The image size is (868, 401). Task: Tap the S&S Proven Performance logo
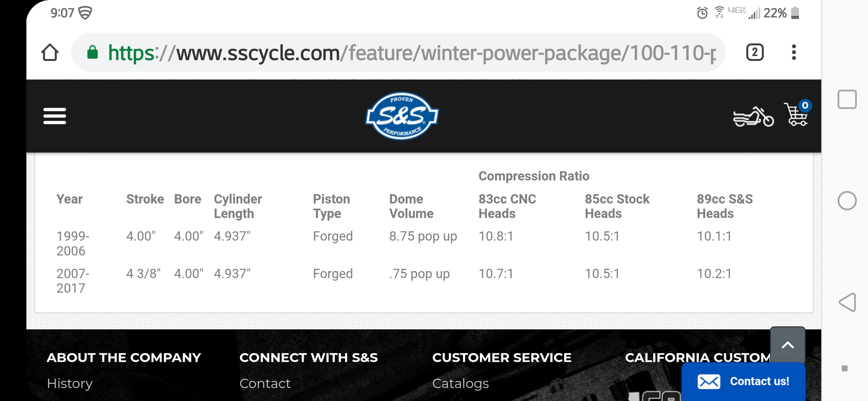(x=402, y=116)
